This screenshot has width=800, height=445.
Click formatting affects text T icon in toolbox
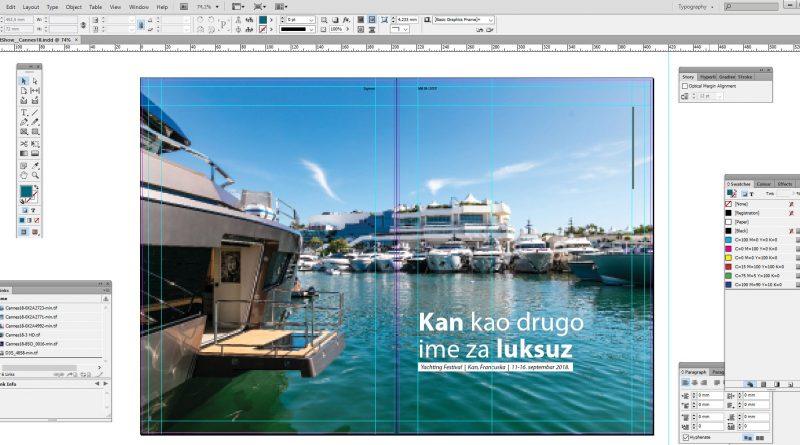click(x=33, y=210)
